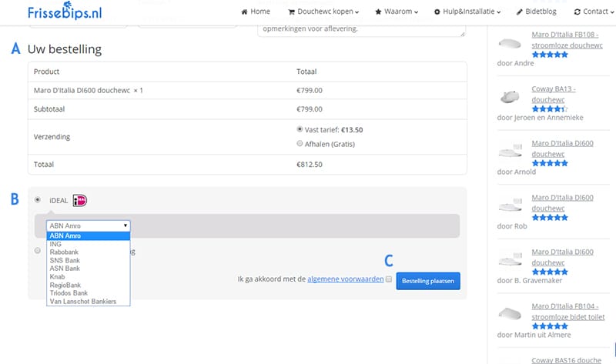Click the FB108 product thumbnail by Andre
Image resolution: width=616 pixels, height=364 pixels.
point(510,43)
